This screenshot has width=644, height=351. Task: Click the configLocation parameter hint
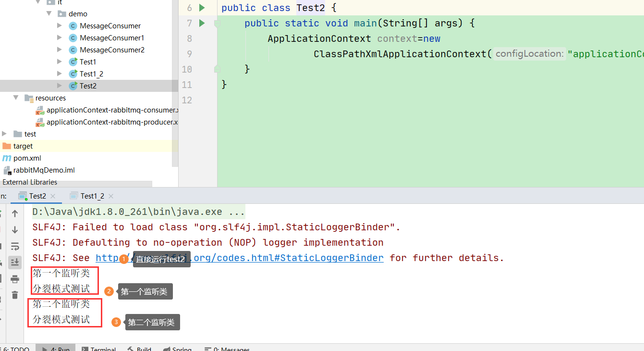coord(529,54)
